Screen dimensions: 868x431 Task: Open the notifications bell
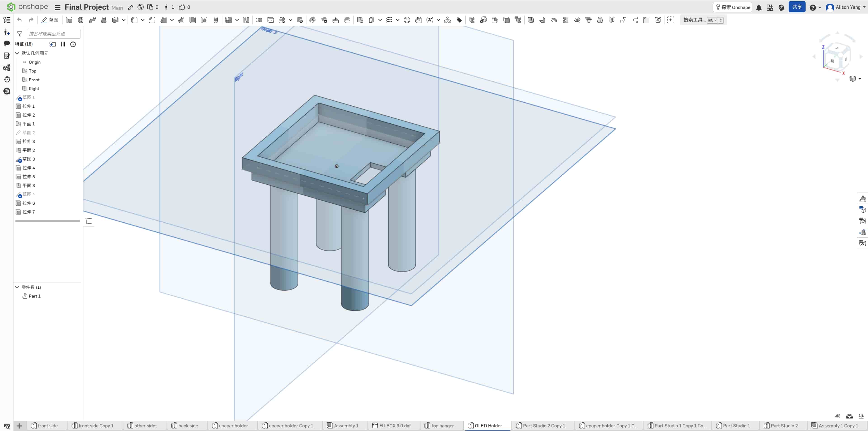point(759,7)
